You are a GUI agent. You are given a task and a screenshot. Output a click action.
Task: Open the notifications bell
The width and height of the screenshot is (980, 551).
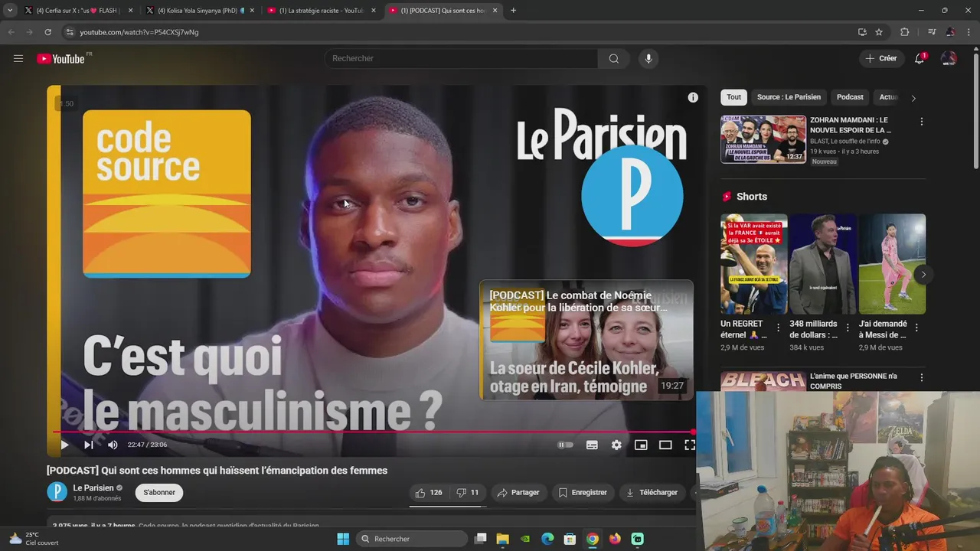click(x=920, y=59)
